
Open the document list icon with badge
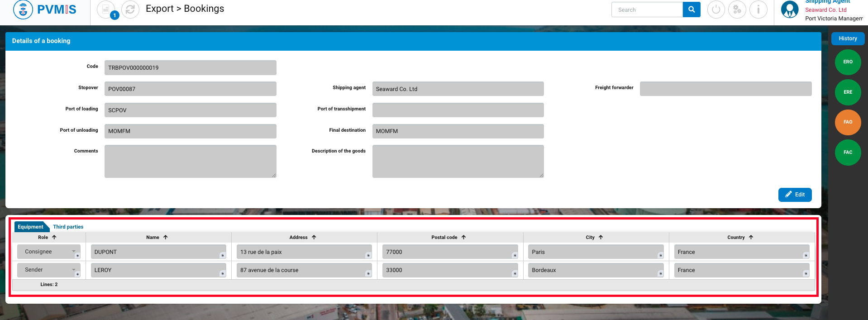tap(106, 10)
